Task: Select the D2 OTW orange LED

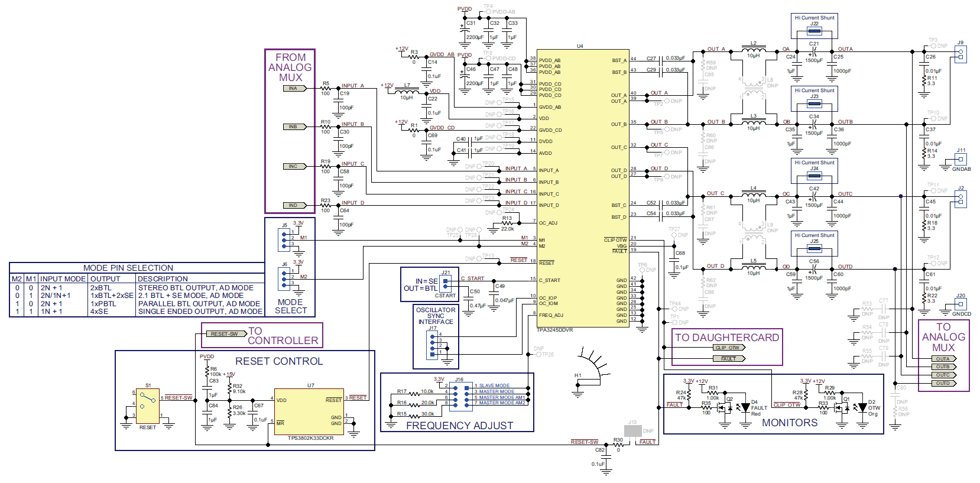Action: [x=862, y=407]
